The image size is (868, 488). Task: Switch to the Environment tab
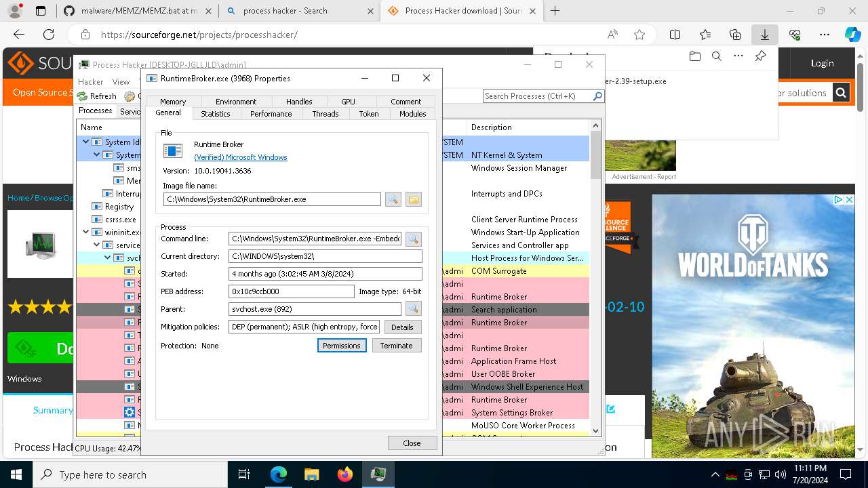(236, 102)
